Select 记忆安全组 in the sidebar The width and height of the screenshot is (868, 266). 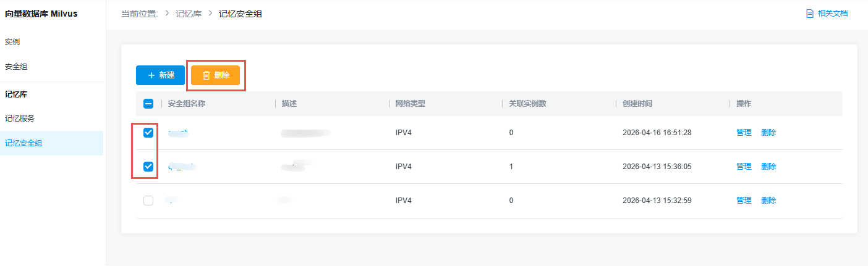click(23, 143)
